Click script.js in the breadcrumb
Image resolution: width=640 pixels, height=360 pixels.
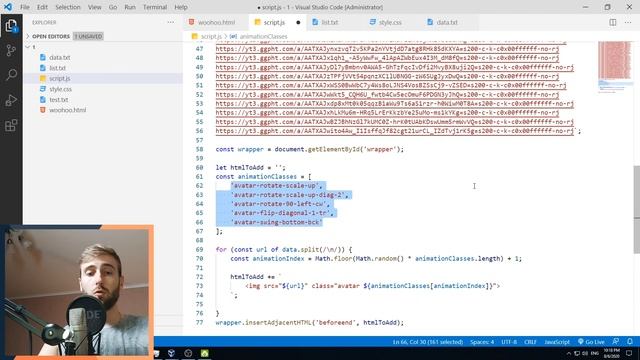(x=211, y=36)
